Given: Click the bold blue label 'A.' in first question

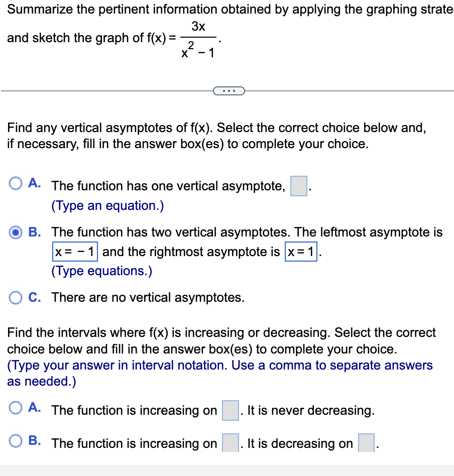Looking at the screenshot, I should coord(34,183).
